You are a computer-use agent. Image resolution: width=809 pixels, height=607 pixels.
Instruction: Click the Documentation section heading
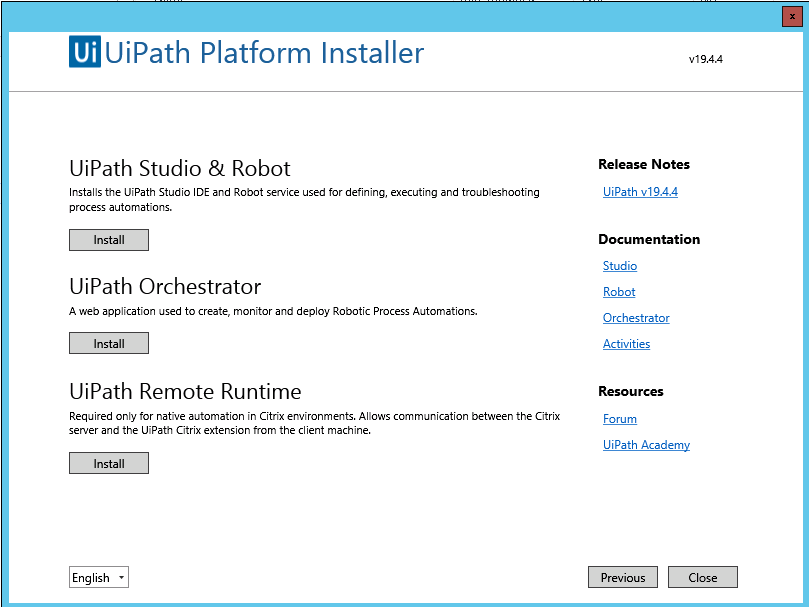click(649, 239)
